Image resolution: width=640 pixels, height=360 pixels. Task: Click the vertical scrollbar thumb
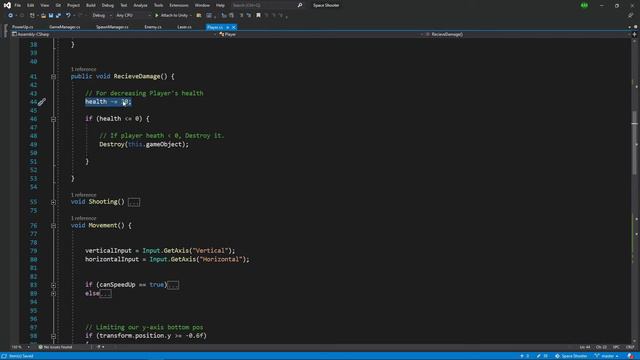[x=634, y=143]
